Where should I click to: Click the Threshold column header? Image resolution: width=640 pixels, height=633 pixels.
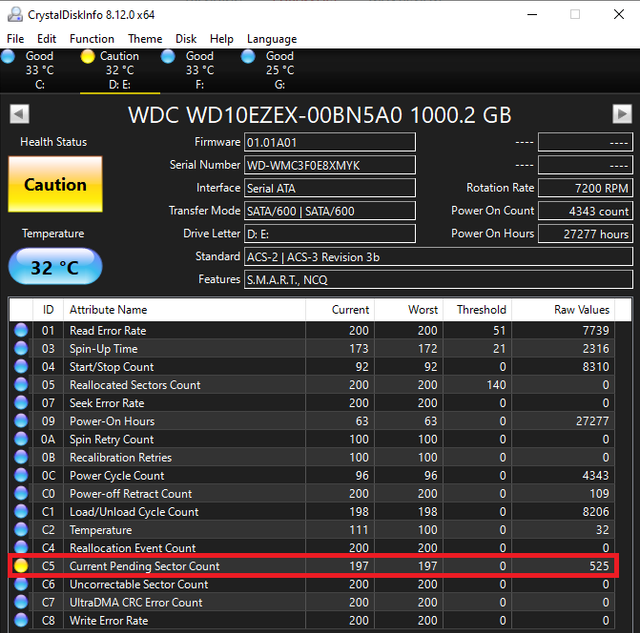477,310
